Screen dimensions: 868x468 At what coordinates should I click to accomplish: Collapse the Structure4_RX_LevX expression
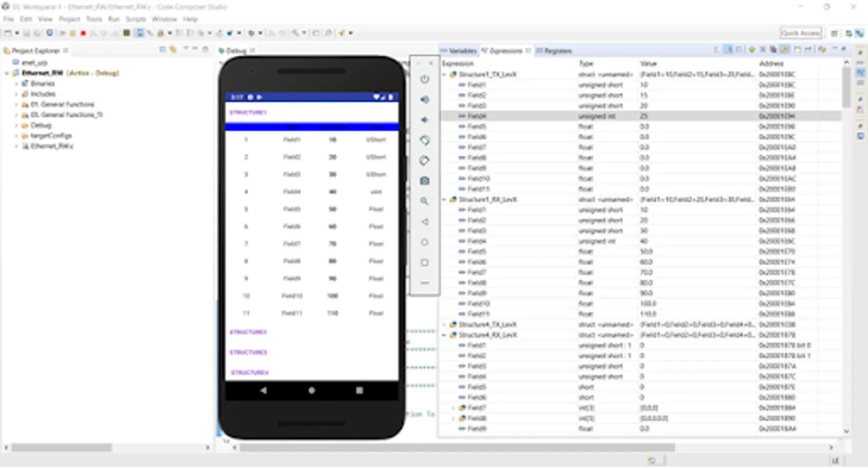click(x=444, y=335)
